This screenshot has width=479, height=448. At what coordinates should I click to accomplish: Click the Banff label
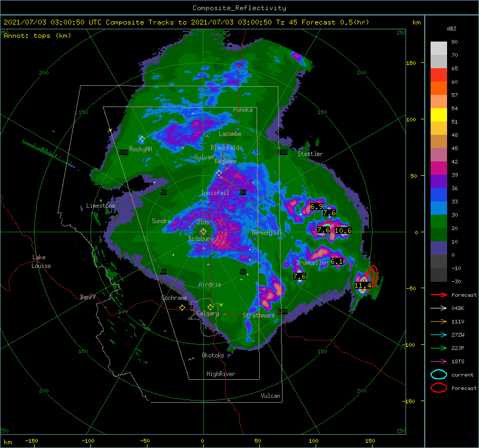88,297
